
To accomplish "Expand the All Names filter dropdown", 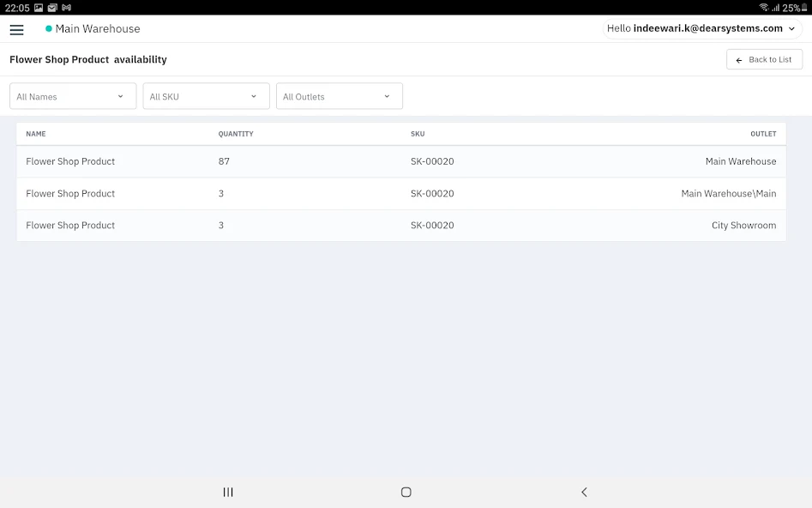I will (x=73, y=96).
